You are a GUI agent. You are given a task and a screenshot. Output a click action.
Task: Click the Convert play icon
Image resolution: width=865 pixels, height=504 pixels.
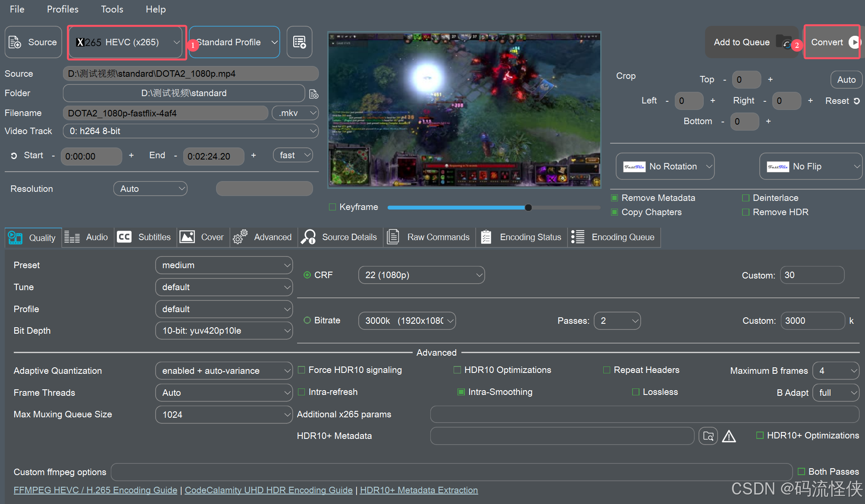854,42
